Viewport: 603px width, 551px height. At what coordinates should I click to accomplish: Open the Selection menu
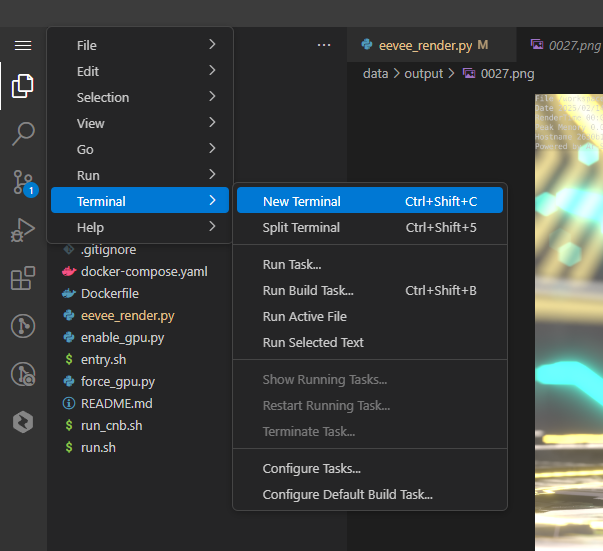pos(140,97)
